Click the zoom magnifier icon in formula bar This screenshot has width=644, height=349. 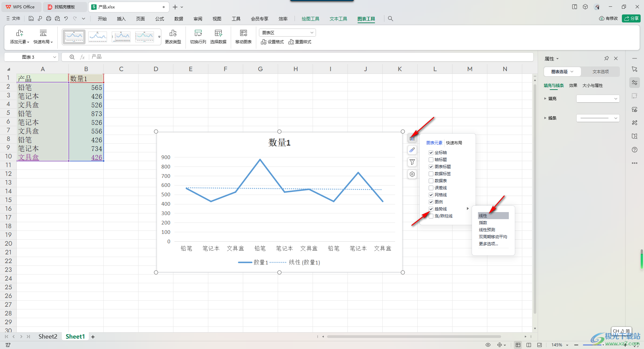pos(72,57)
